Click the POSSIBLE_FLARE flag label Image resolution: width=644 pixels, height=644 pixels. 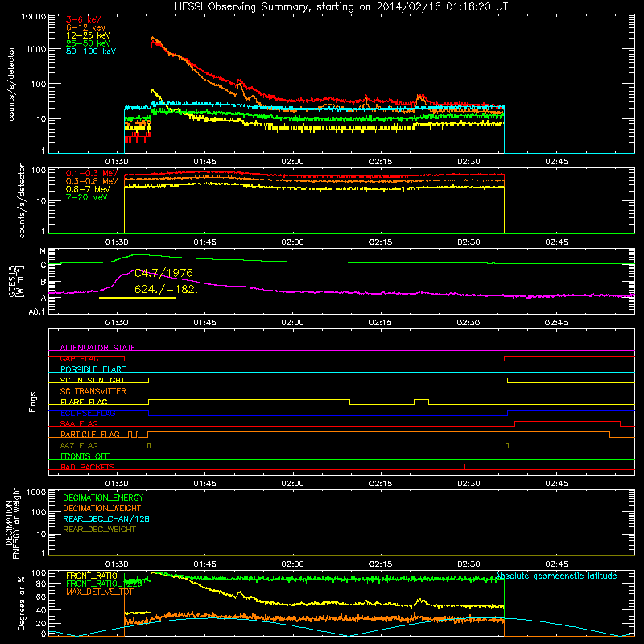[93, 369]
